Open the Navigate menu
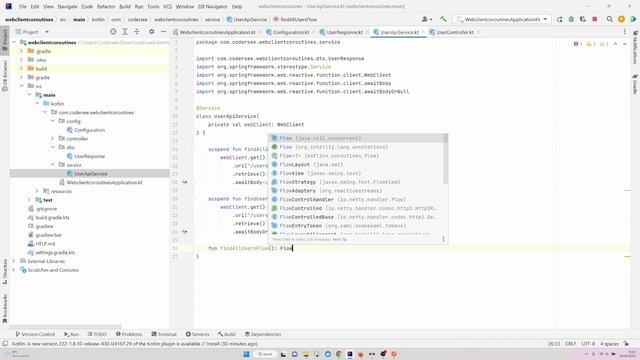Viewport: 640px width, 360px height. (67, 7)
